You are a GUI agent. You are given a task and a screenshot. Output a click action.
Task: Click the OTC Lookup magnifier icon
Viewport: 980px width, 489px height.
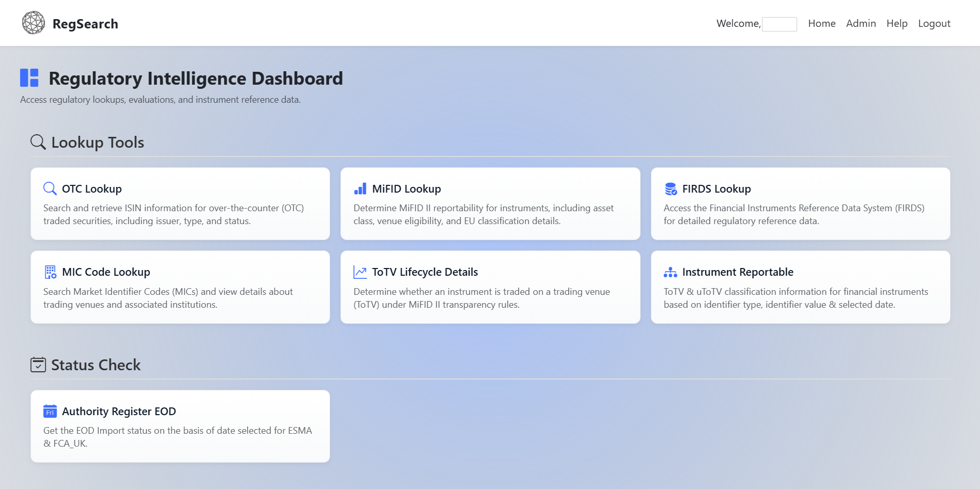pos(50,188)
